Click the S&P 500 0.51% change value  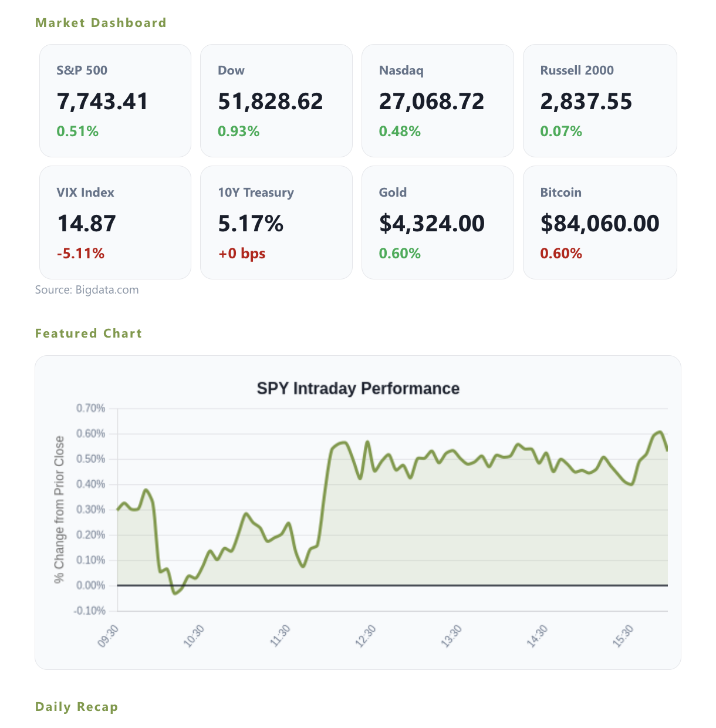pyautogui.click(x=77, y=132)
